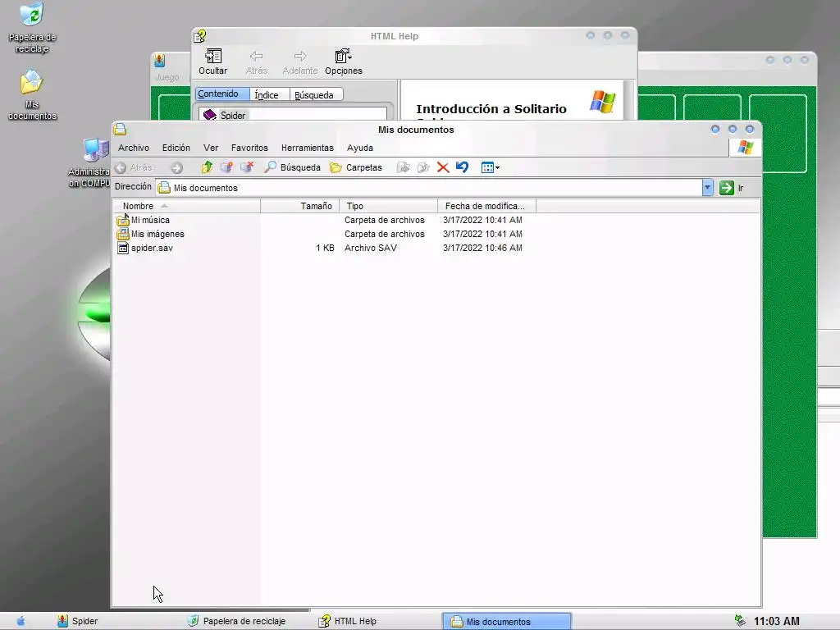Screen dimensions: 840x630
Task: Switch to the Contenido tab
Action: (x=221, y=94)
